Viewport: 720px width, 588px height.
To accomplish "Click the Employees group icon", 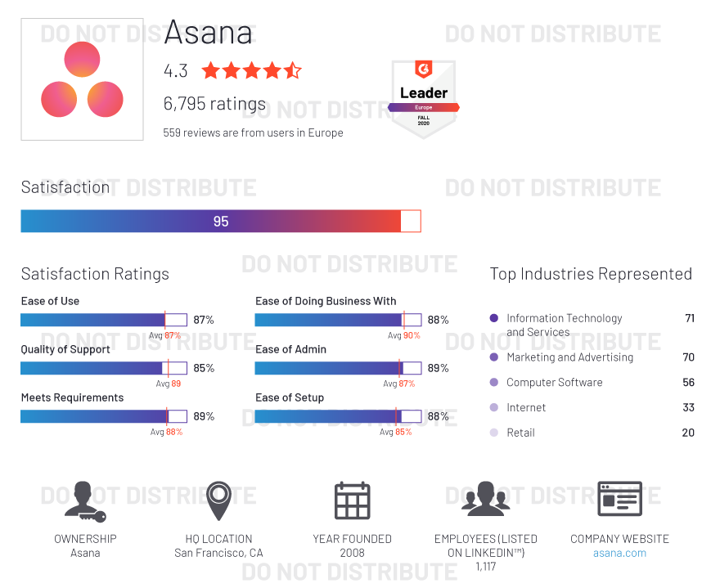I will [x=485, y=499].
